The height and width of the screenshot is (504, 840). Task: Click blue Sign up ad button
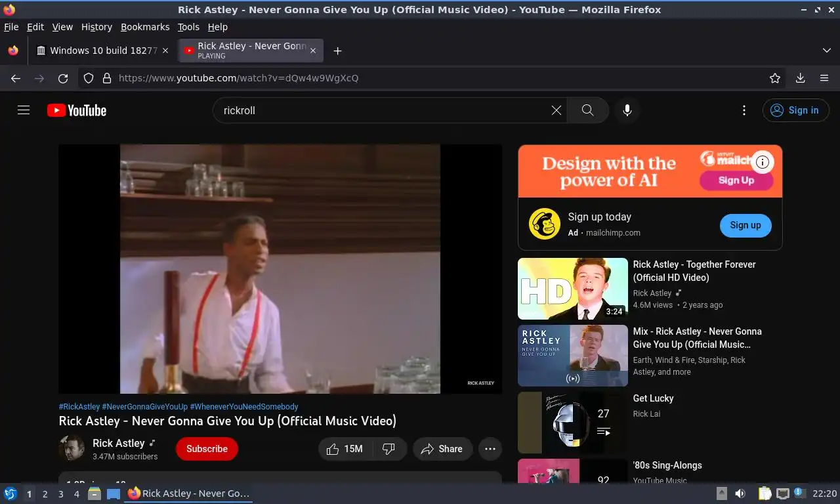(745, 225)
